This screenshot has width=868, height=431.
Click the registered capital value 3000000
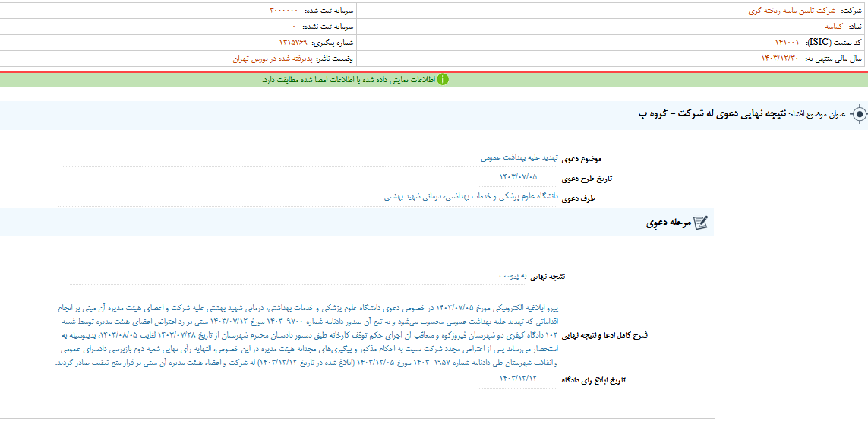coord(283,11)
